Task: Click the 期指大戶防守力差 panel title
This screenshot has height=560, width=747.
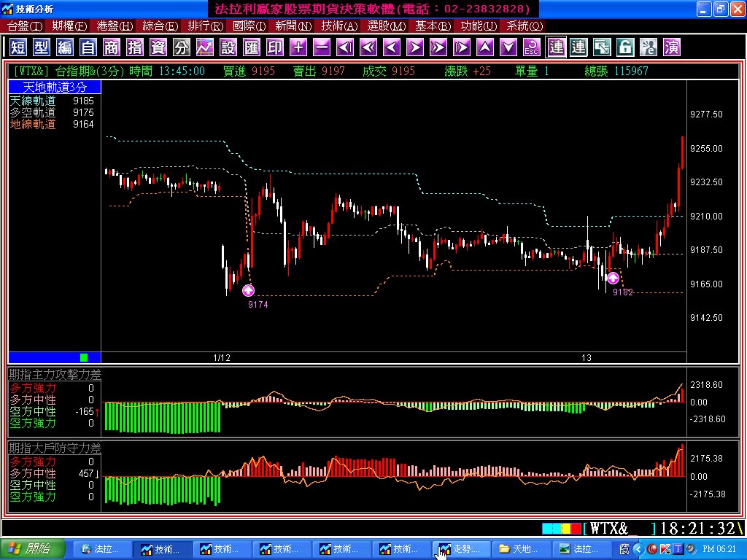Action: coord(55,448)
